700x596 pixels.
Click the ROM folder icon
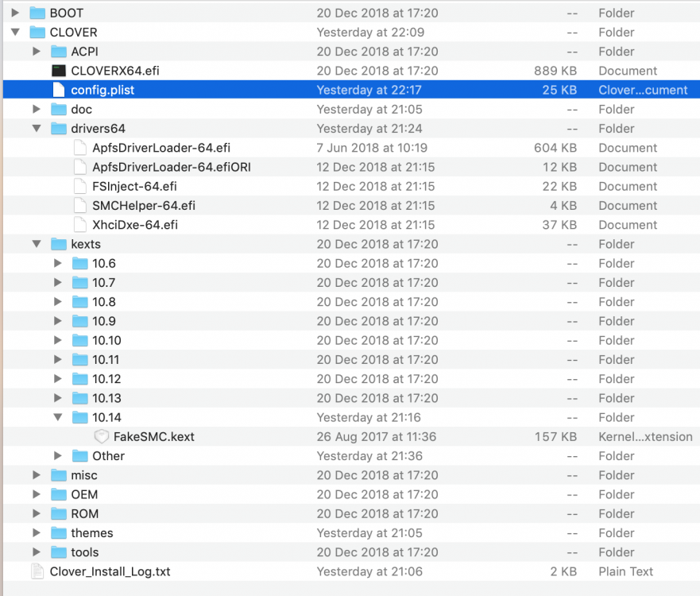coord(59,513)
